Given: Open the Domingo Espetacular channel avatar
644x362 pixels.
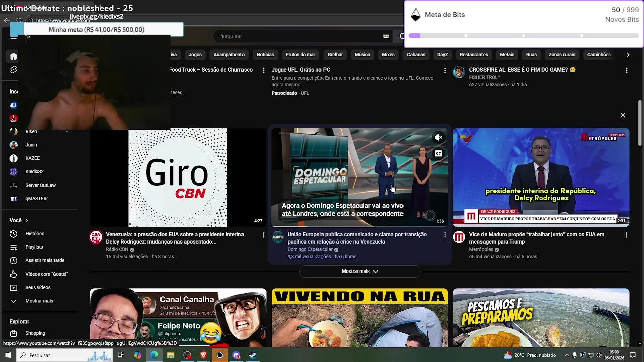Looking at the screenshot, I should click(x=278, y=237).
